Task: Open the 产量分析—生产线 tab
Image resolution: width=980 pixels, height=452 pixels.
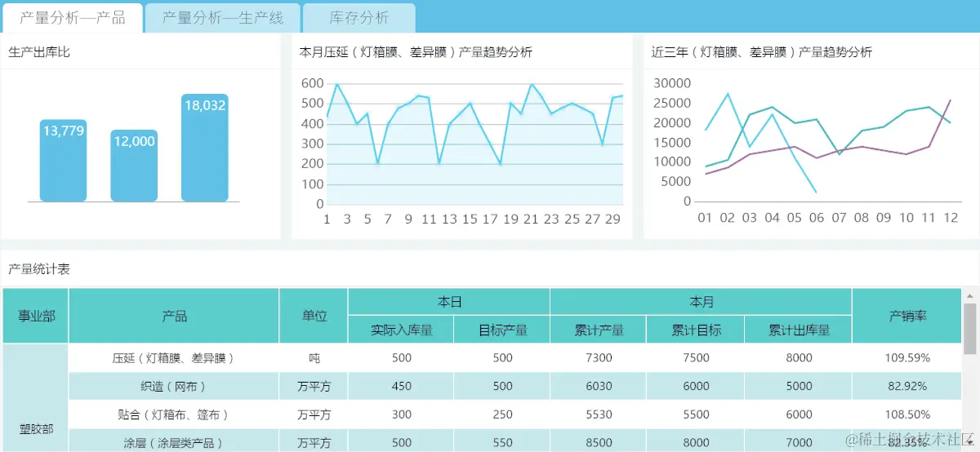Action: coord(222,18)
